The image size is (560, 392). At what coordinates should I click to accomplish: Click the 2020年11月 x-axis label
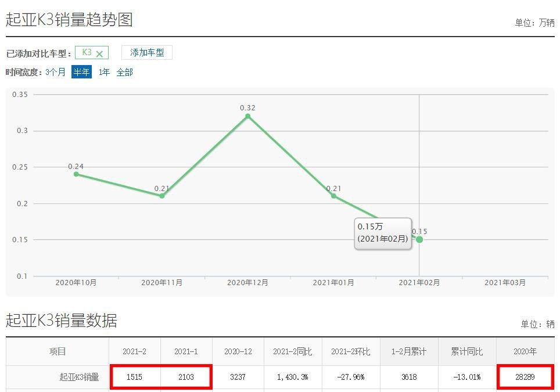pyautogui.click(x=162, y=282)
